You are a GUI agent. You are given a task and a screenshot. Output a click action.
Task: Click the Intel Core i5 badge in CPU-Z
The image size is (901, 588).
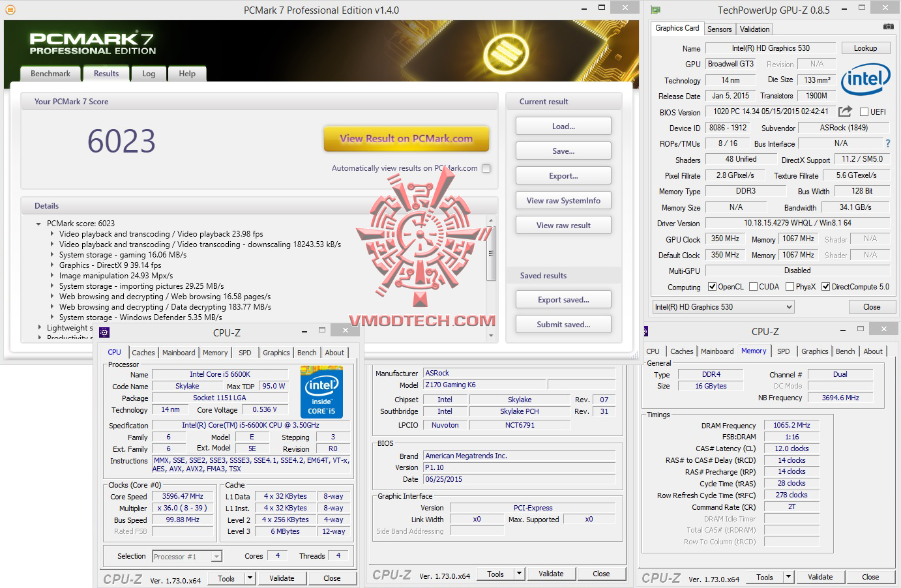(321, 391)
